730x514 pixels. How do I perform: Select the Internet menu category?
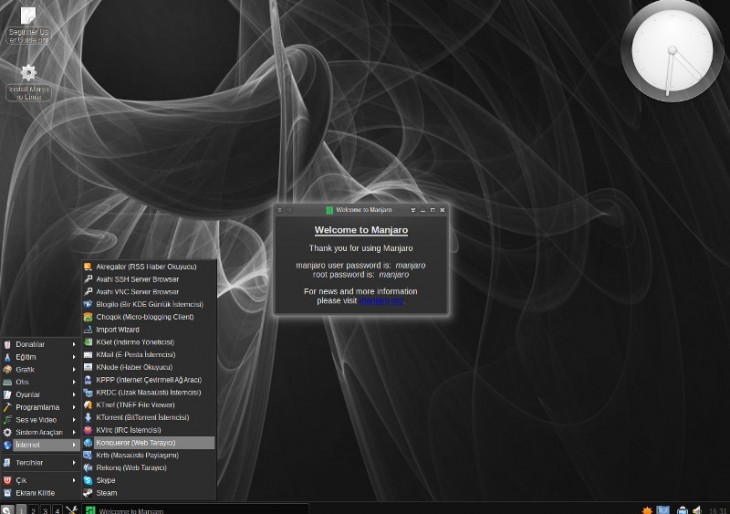click(x=40, y=445)
